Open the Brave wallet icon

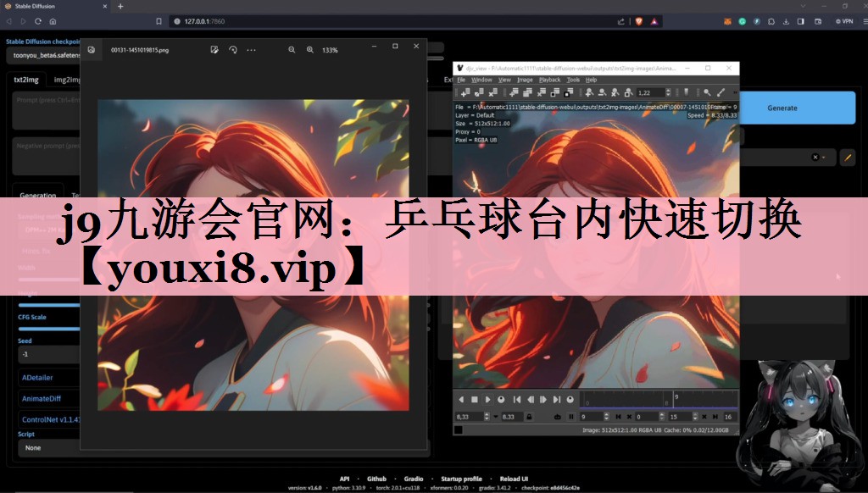(818, 21)
